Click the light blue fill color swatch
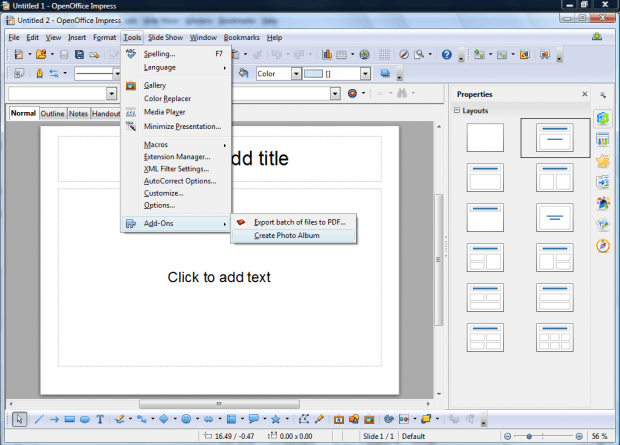This screenshot has height=445, width=620. point(314,74)
